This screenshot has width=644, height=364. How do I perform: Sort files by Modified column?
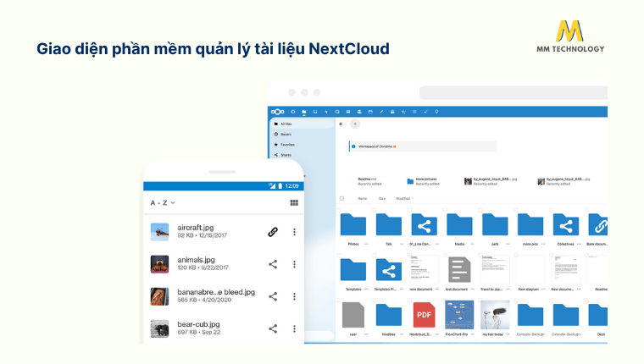404,199
